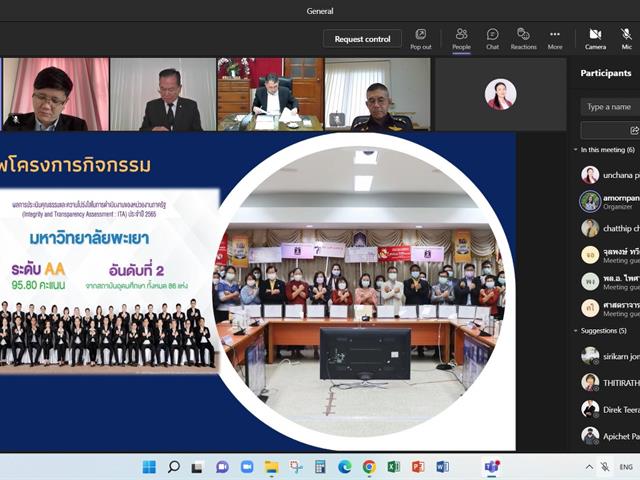Click the Participants panel heading

[x=606, y=73]
